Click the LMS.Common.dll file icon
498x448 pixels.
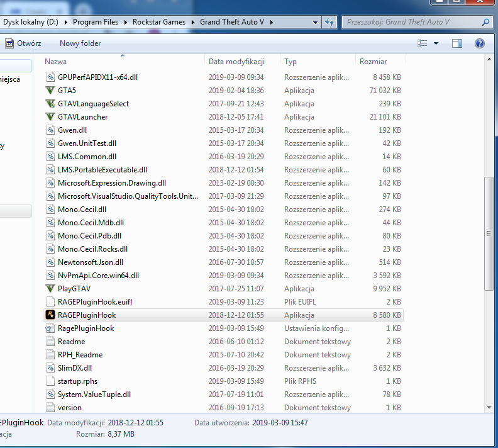[50, 157]
